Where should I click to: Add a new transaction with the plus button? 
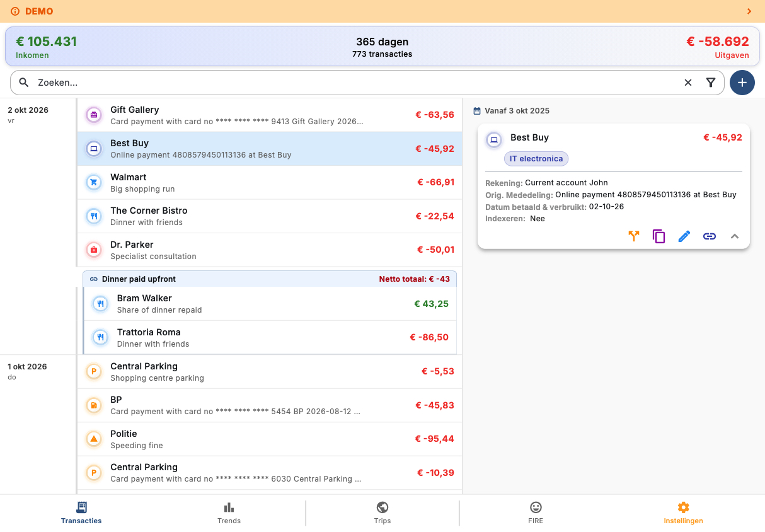[742, 83]
